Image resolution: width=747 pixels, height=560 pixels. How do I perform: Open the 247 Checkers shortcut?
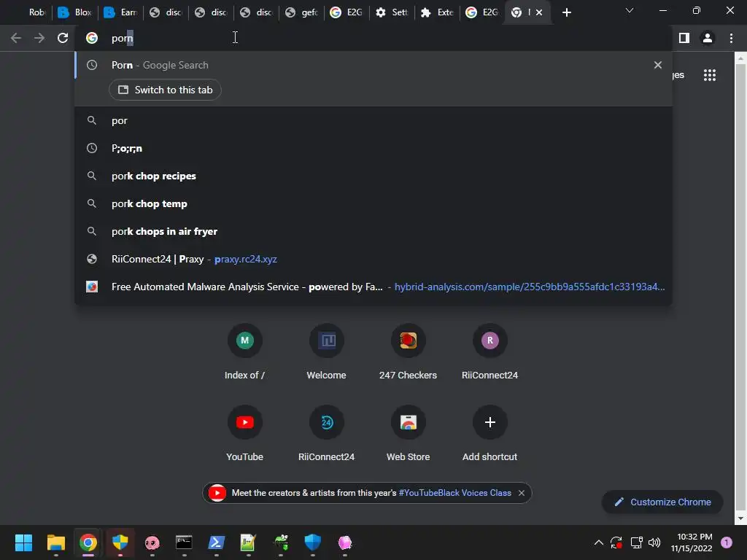click(408, 352)
